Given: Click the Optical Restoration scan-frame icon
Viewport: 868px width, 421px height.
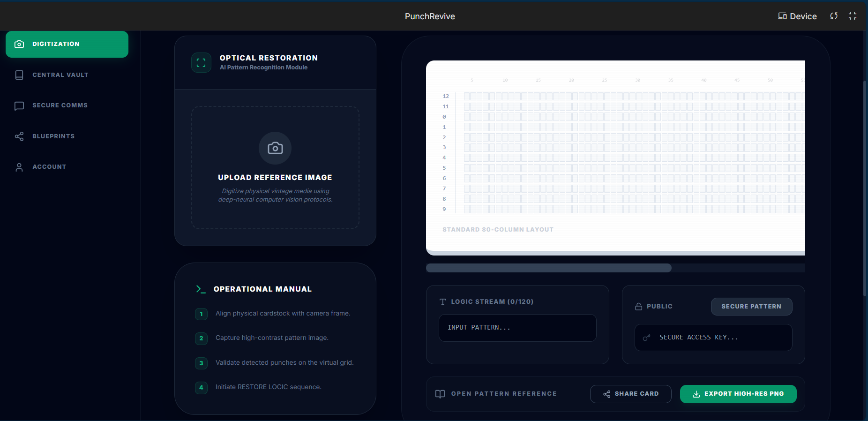Looking at the screenshot, I should (201, 63).
